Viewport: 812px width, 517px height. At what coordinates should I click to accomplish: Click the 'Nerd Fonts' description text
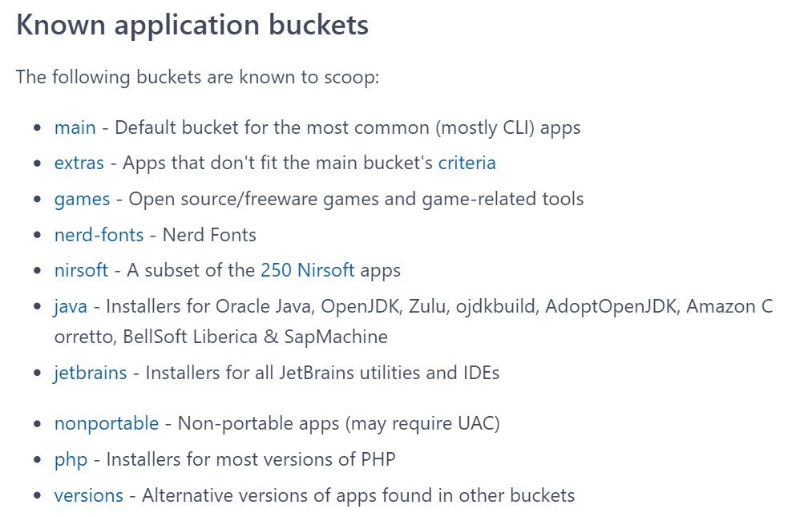tap(209, 235)
